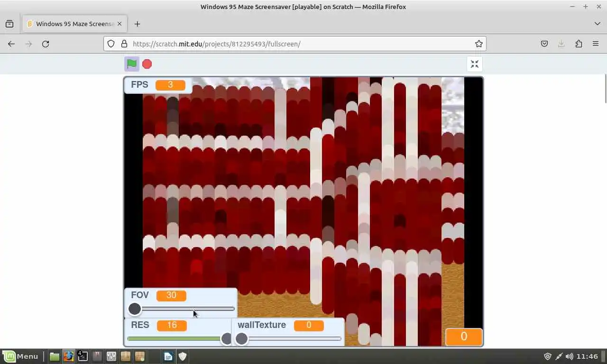
Task: Open the Firefox downloads panel
Action: pos(561,44)
